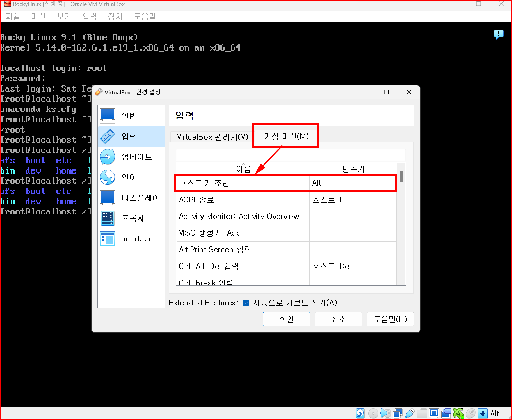Viewport: 512px width, 420px height.
Task: Click the hard disk activity status icon
Action: [360, 413]
